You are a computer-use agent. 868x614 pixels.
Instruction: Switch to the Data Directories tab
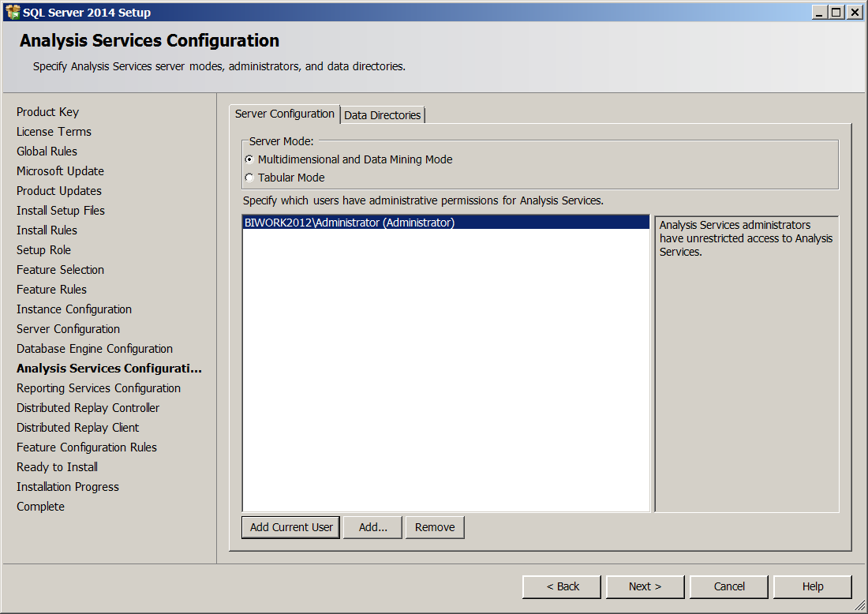pos(383,115)
